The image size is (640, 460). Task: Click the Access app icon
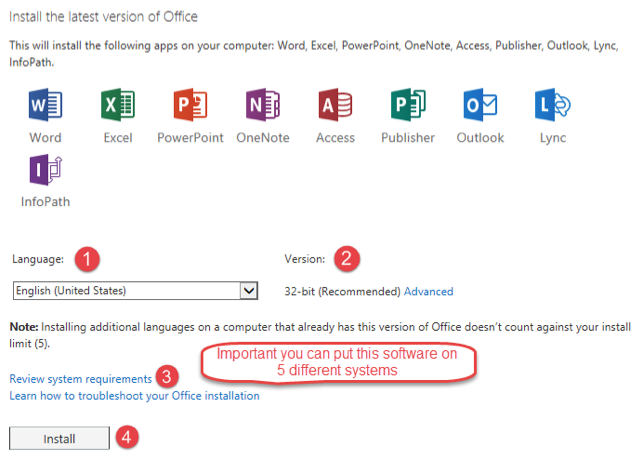(335, 104)
